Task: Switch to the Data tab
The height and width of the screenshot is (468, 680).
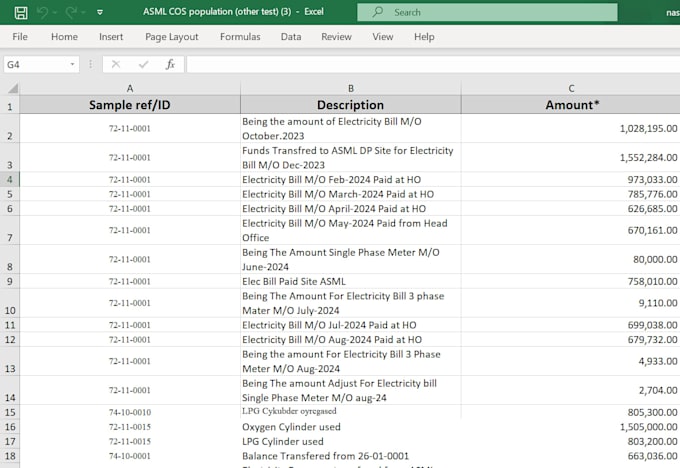Action: 291,37
